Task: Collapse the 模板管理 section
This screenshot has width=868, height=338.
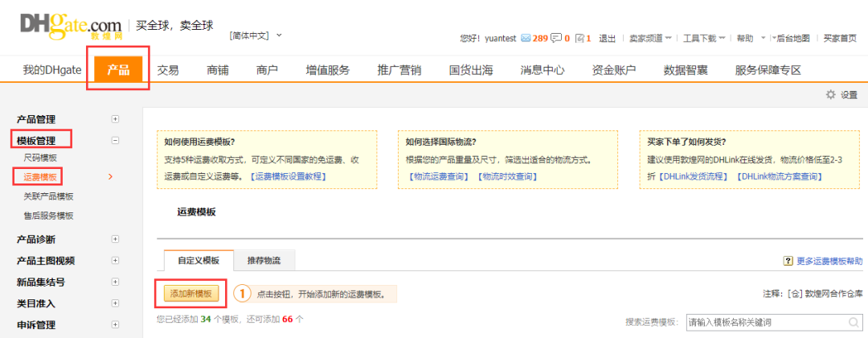Action: [x=115, y=141]
